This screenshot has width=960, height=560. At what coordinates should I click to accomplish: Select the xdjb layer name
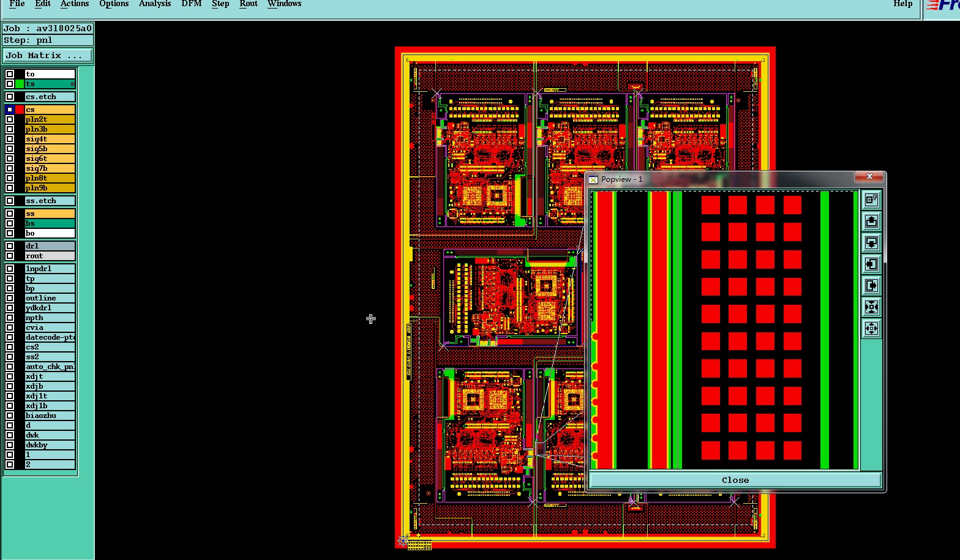(50, 386)
